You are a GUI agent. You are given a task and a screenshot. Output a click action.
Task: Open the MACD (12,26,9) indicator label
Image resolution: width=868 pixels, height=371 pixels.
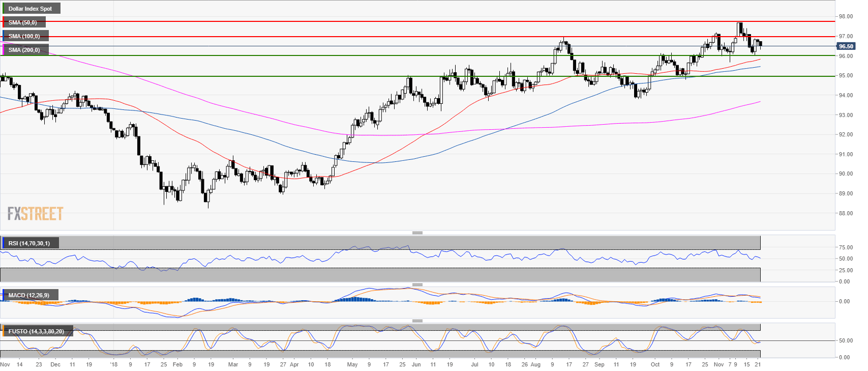pos(29,295)
